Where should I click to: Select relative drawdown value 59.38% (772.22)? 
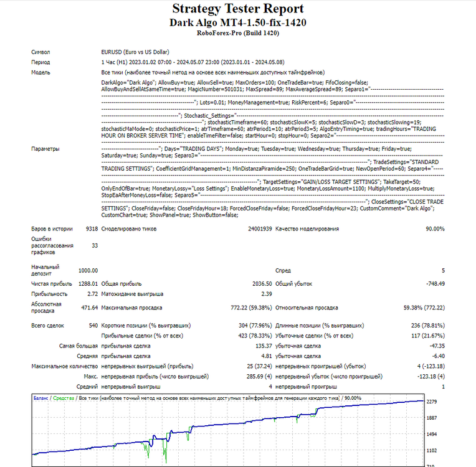point(424,308)
